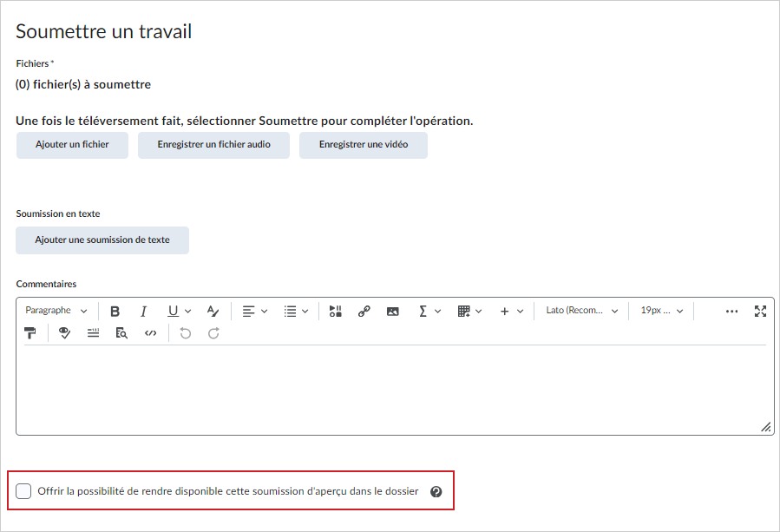The width and height of the screenshot is (780, 532).
Task: Toggle italic formatting in the comments editor
Action: coord(144,311)
